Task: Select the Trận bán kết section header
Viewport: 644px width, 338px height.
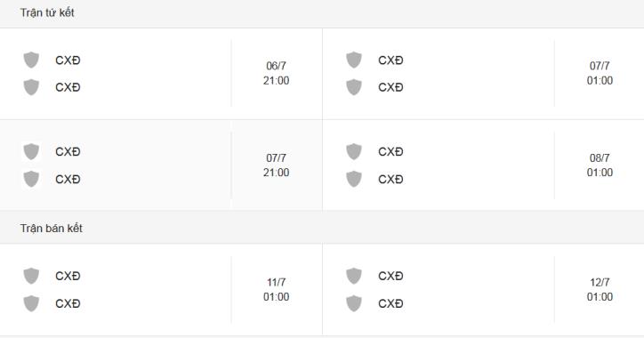Action: click(x=52, y=229)
